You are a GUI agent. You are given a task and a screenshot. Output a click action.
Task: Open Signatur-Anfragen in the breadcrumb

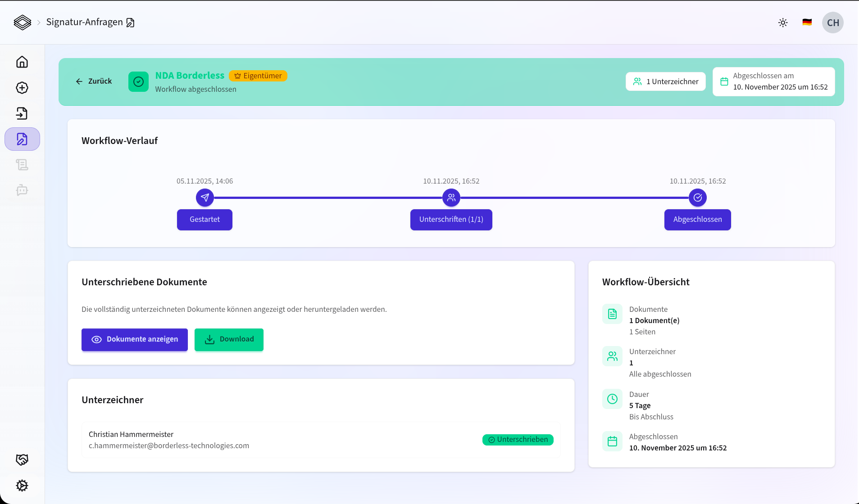click(85, 22)
